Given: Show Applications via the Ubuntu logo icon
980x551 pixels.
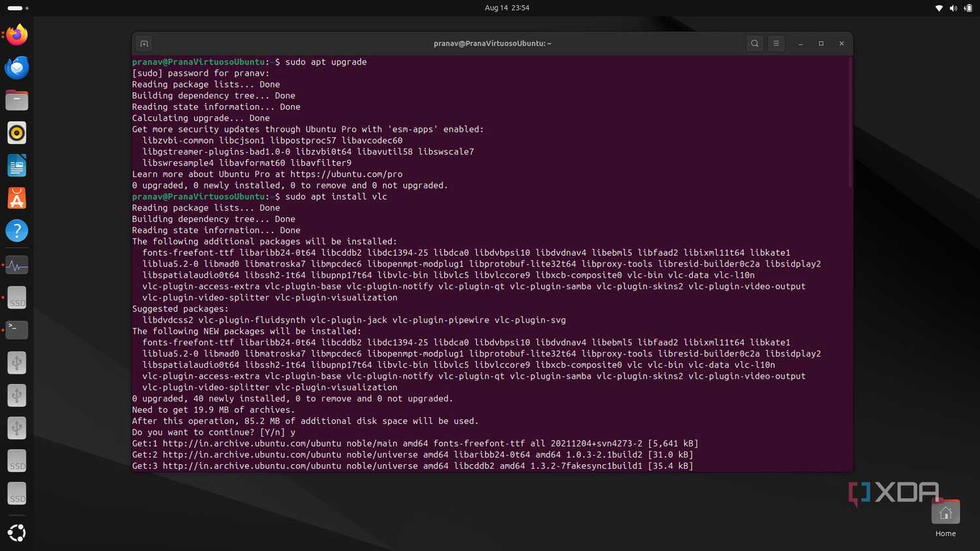Looking at the screenshot, I should (17, 533).
